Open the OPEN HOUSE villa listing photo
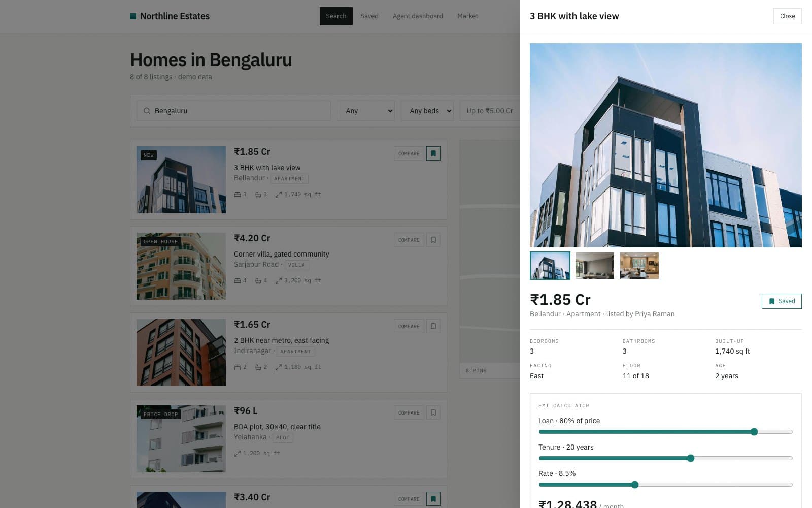 click(181, 266)
